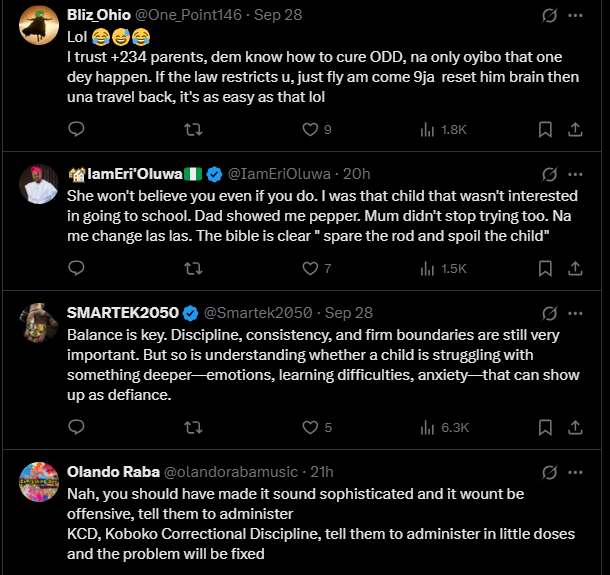
Task: Like the SMARTEK2050 tweet
Action: pos(310,427)
